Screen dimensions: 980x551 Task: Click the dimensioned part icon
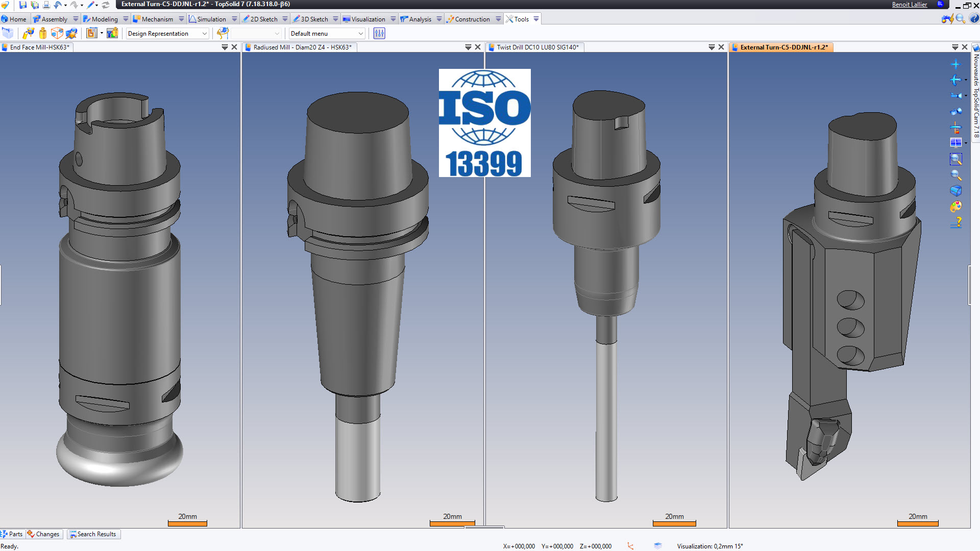[x=92, y=33]
